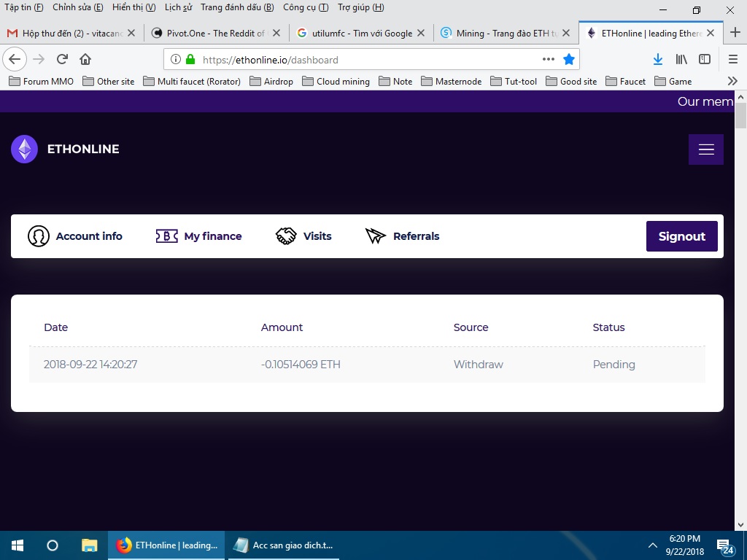This screenshot has width=747, height=560.
Task: Close the Pivot.One tab
Action: click(276, 33)
